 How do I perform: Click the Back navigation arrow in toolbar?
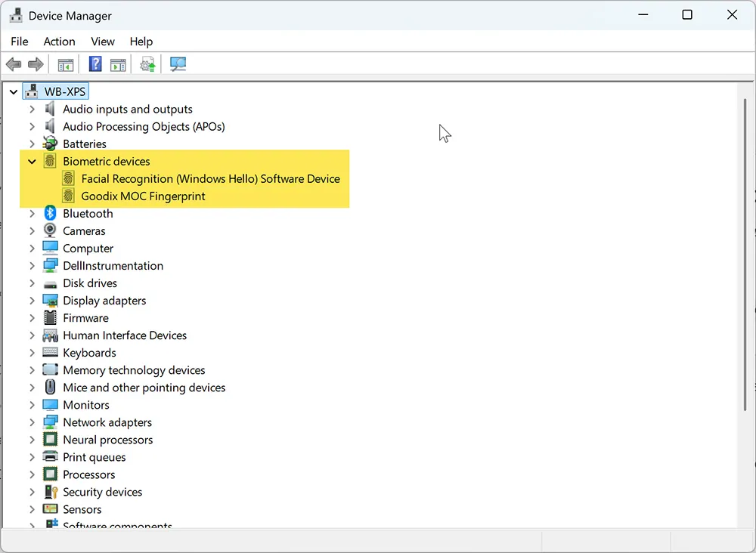click(x=13, y=64)
